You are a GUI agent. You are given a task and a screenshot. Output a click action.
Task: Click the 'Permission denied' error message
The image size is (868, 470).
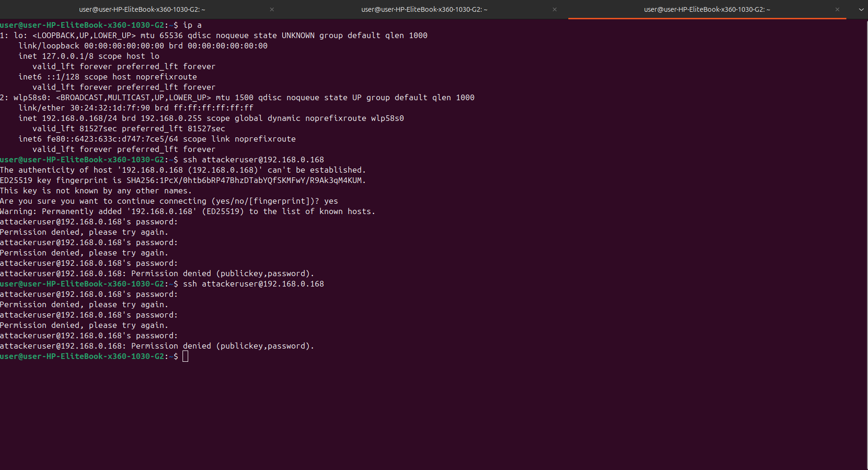84,232
